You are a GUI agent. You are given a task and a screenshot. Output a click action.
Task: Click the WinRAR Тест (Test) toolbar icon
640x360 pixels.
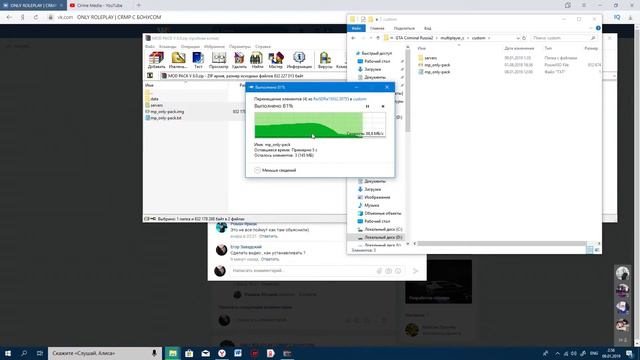pyautogui.click(x=198, y=60)
